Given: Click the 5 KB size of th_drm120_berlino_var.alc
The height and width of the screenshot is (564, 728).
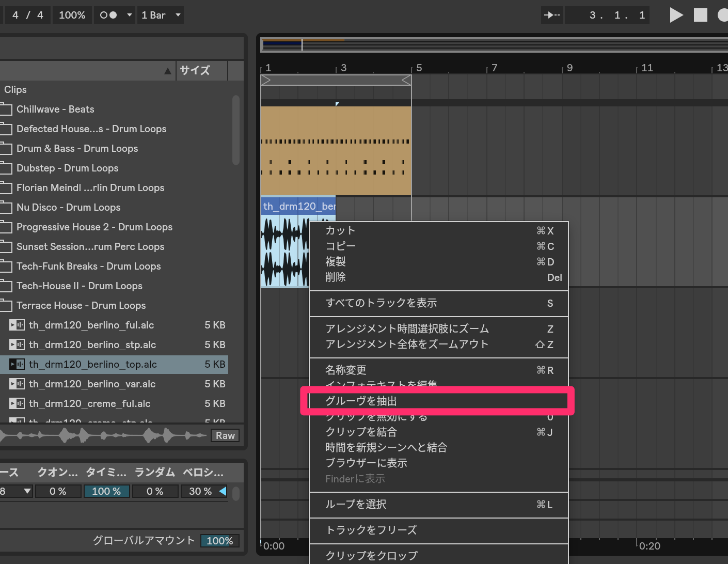Looking at the screenshot, I should (x=215, y=384).
